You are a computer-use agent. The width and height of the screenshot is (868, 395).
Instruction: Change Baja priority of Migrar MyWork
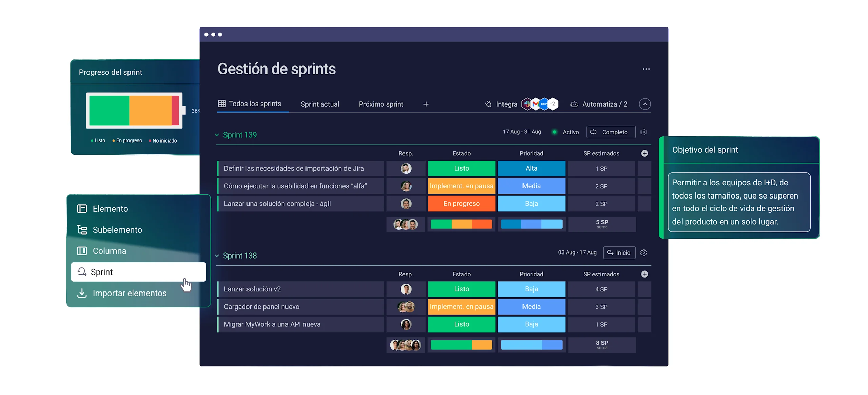pyautogui.click(x=531, y=324)
